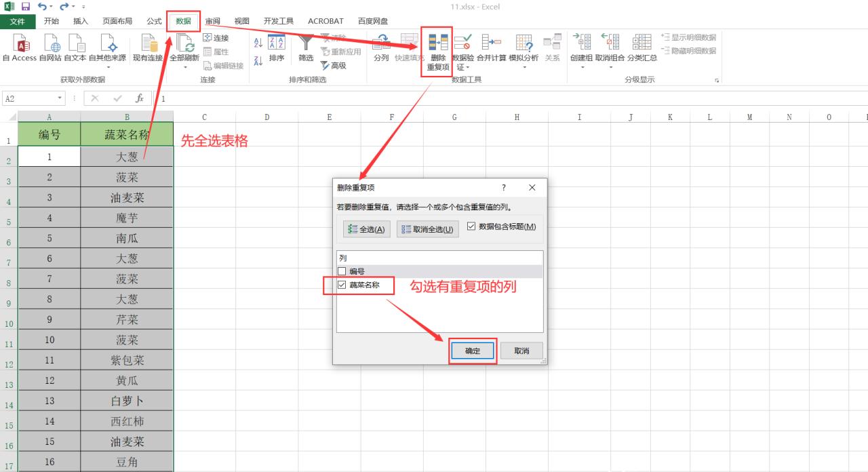Viewport: 868px width, 472px height.
Task: Open the 排序 sort dialog
Action: pos(276,47)
